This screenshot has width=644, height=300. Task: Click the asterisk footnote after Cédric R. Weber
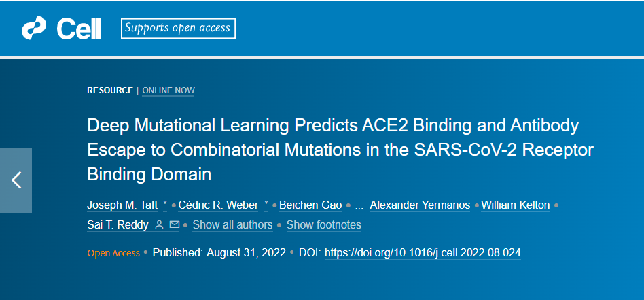pyautogui.click(x=266, y=205)
